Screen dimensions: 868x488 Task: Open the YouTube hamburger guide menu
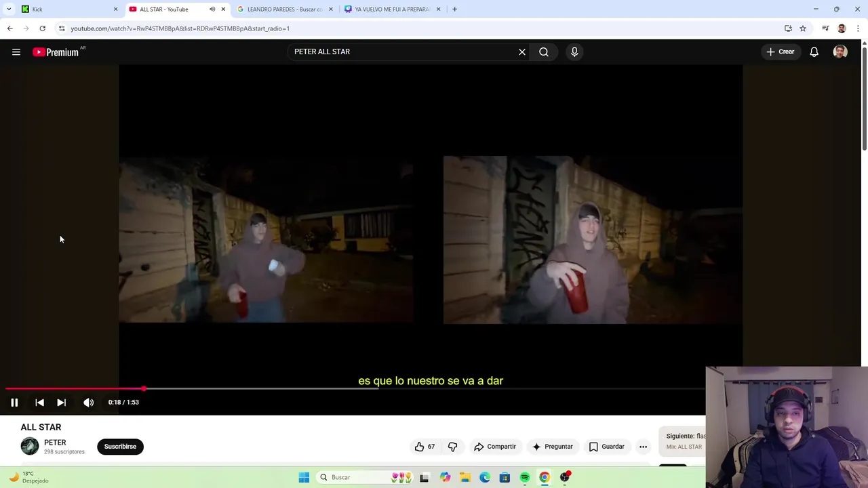pyautogui.click(x=16, y=52)
